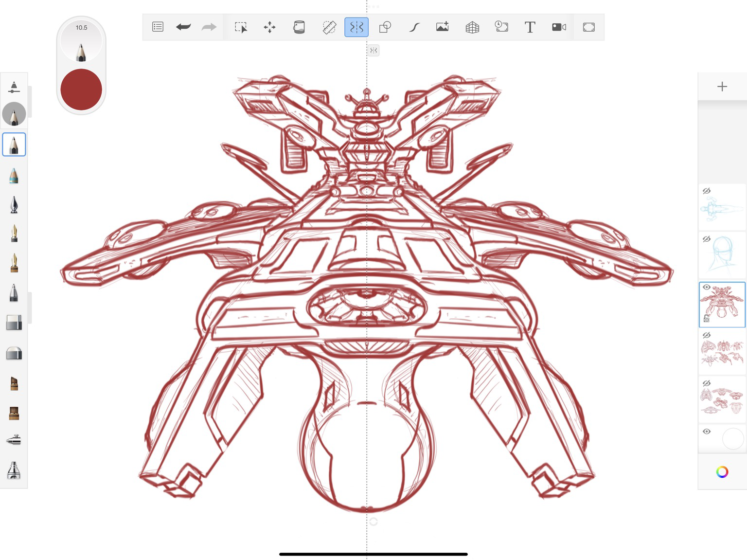Tap the highlighted active pencil brush
The image size is (747, 560).
(14, 145)
